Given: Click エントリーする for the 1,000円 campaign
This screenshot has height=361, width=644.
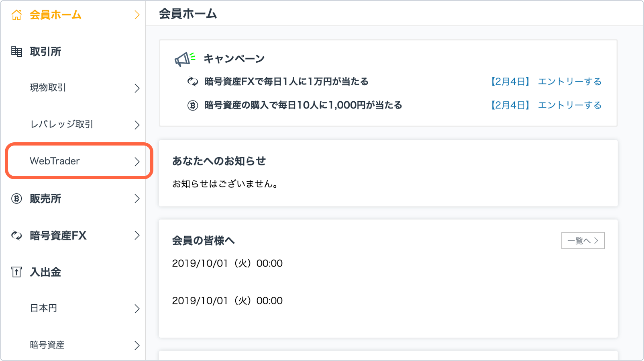Looking at the screenshot, I should coord(570,105).
